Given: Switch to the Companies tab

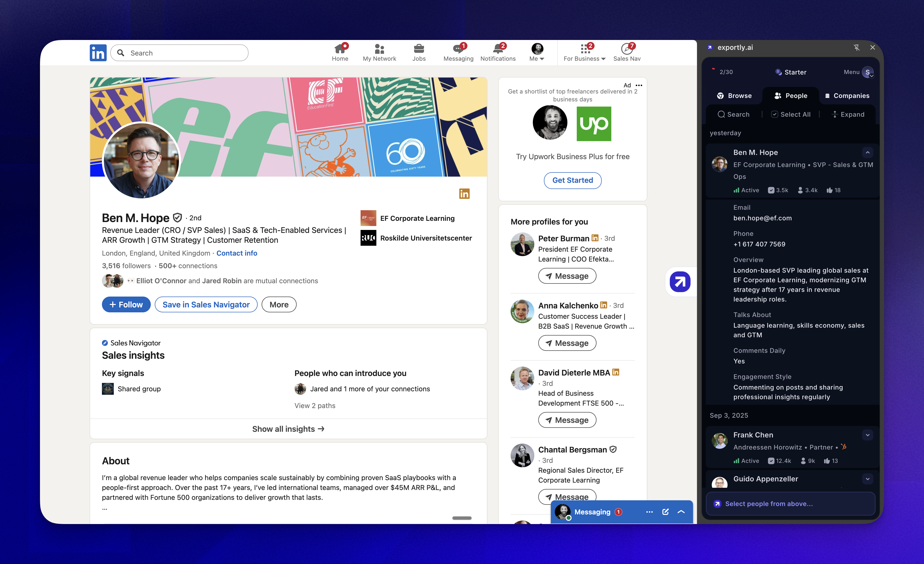Looking at the screenshot, I should click(x=847, y=96).
